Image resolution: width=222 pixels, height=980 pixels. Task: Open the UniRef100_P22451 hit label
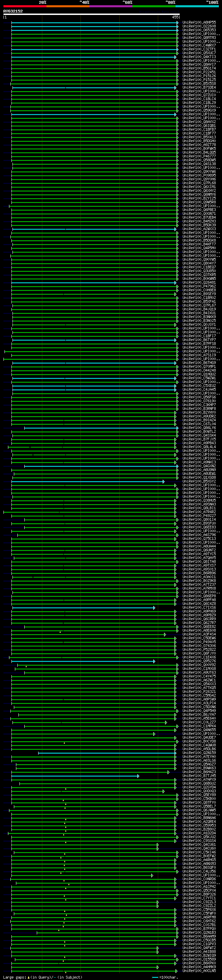pyautogui.click(x=199, y=72)
